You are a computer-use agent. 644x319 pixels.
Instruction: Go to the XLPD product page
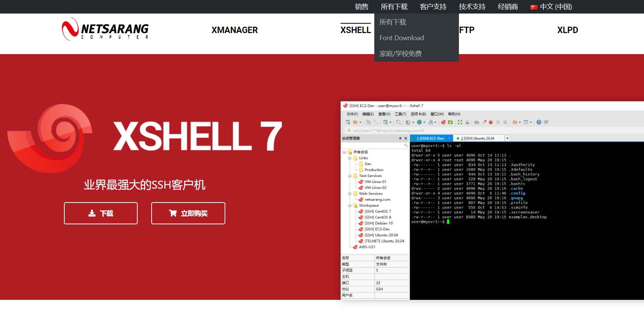pyautogui.click(x=567, y=30)
